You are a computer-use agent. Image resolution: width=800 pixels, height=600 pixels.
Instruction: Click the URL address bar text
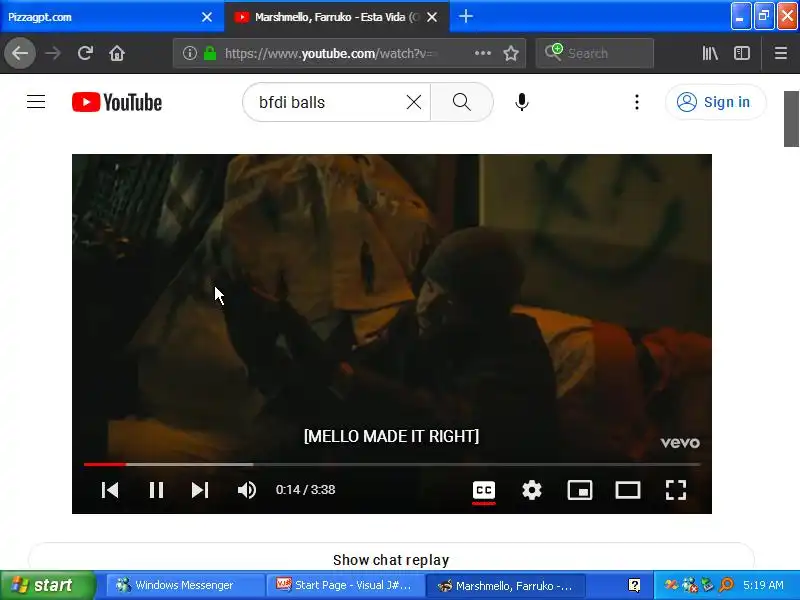coord(331,54)
